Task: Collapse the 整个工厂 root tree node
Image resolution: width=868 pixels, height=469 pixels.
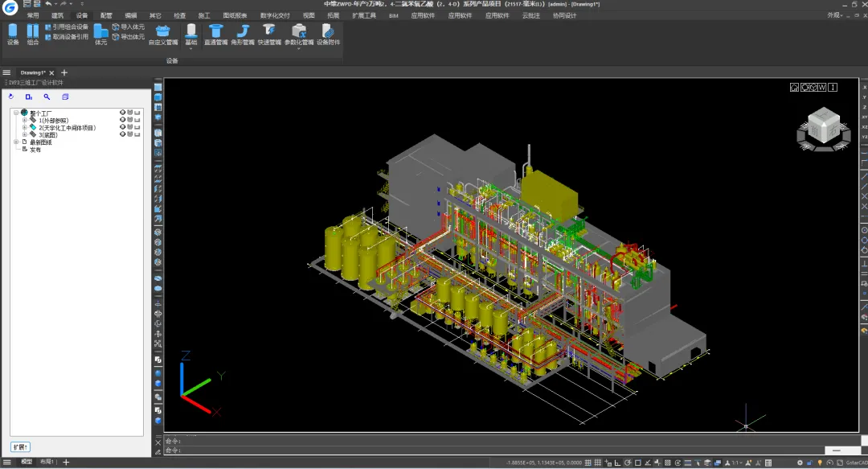Action: pos(16,113)
